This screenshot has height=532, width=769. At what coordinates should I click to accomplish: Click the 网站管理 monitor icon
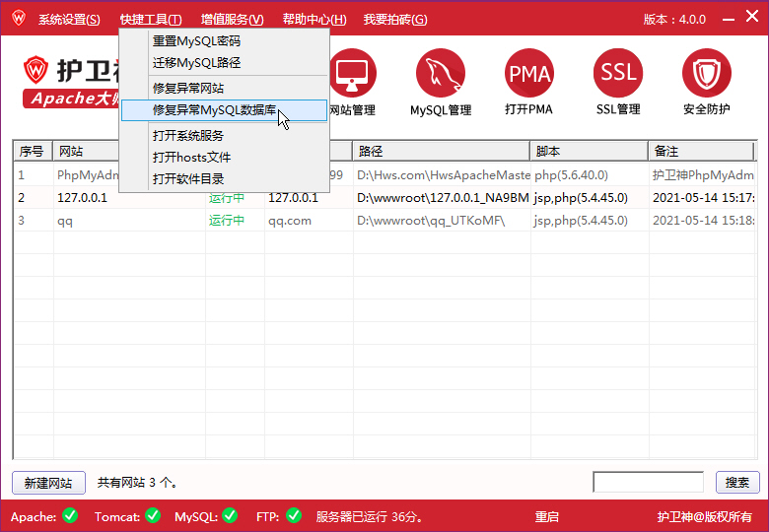pos(352,74)
